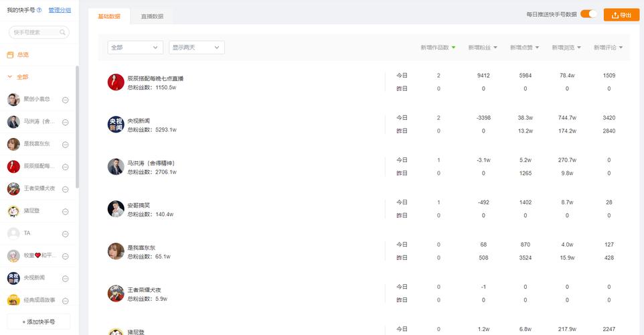
Task: Open 马洪涛（舍得精神）account name in list
Action: coord(151,163)
